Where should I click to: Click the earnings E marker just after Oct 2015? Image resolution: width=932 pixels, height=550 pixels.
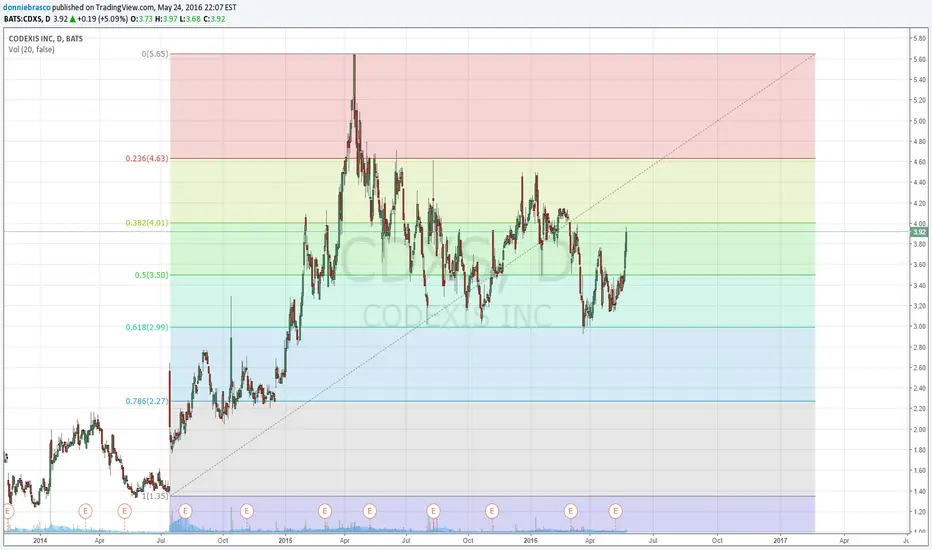click(x=492, y=510)
